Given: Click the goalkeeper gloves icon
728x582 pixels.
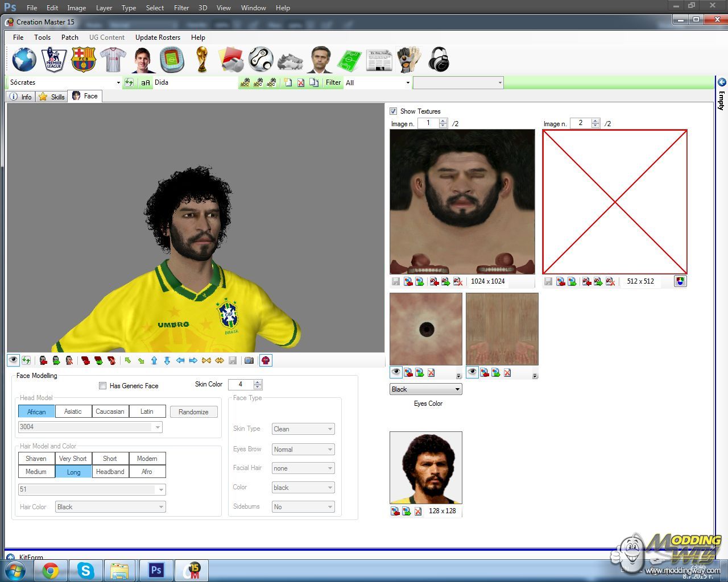Looking at the screenshot, I should click(x=408, y=60).
